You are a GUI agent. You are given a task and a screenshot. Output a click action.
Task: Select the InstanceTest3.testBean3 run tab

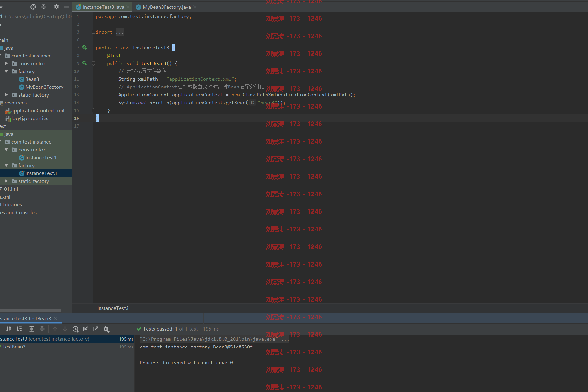pyautogui.click(x=26, y=318)
